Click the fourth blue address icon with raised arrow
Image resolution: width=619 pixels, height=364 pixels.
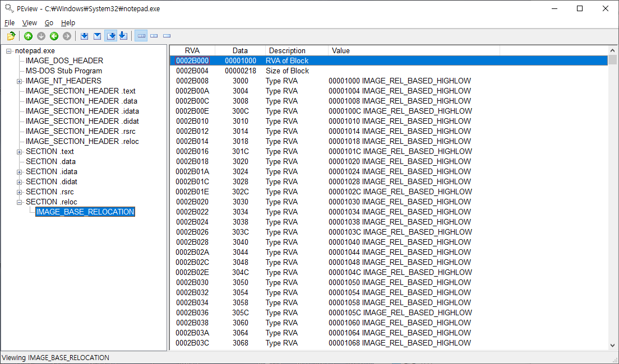pos(123,36)
